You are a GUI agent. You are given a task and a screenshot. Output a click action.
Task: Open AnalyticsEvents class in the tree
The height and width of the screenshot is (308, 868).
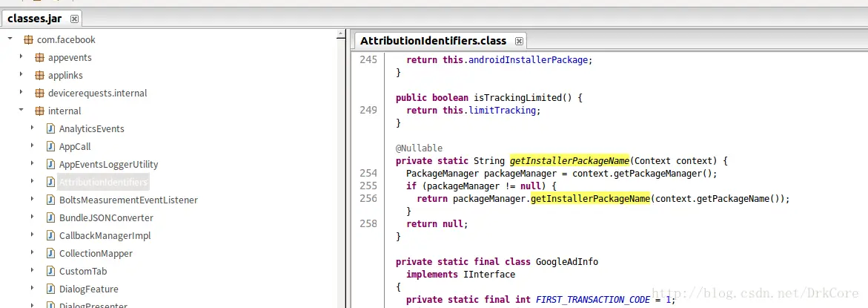click(x=92, y=128)
